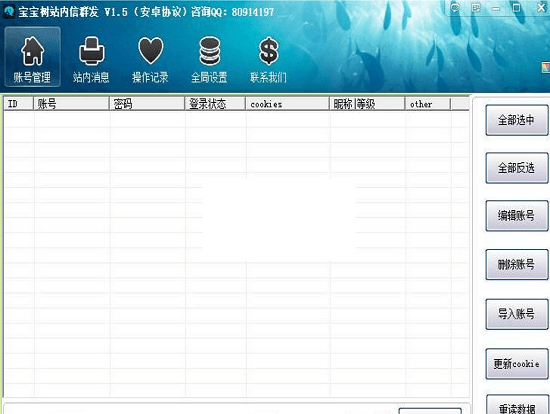Image resolution: width=550 pixels, height=414 pixels.
Task: Click the 删除账号 button
Action: (x=516, y=264)
